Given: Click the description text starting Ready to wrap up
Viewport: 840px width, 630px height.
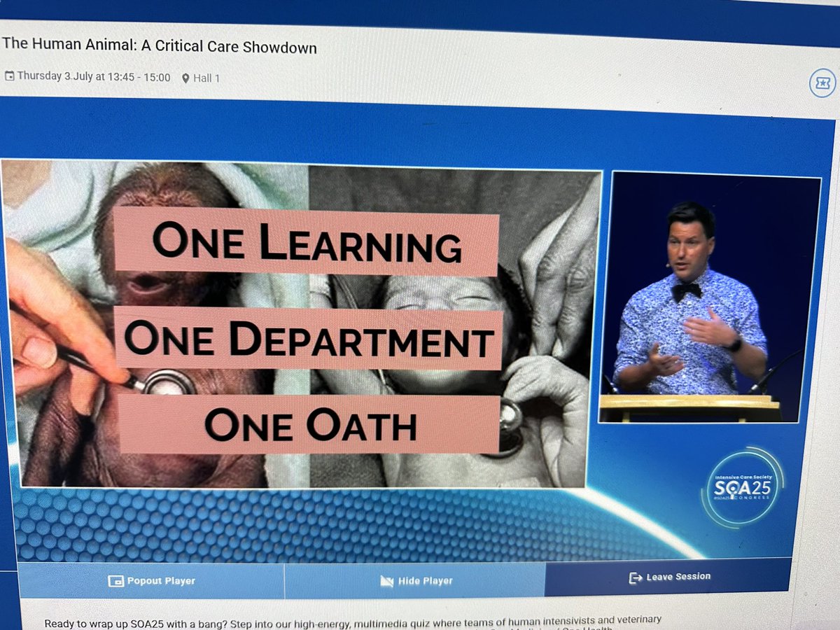Looking at the screenshot, I should (353, 621).
